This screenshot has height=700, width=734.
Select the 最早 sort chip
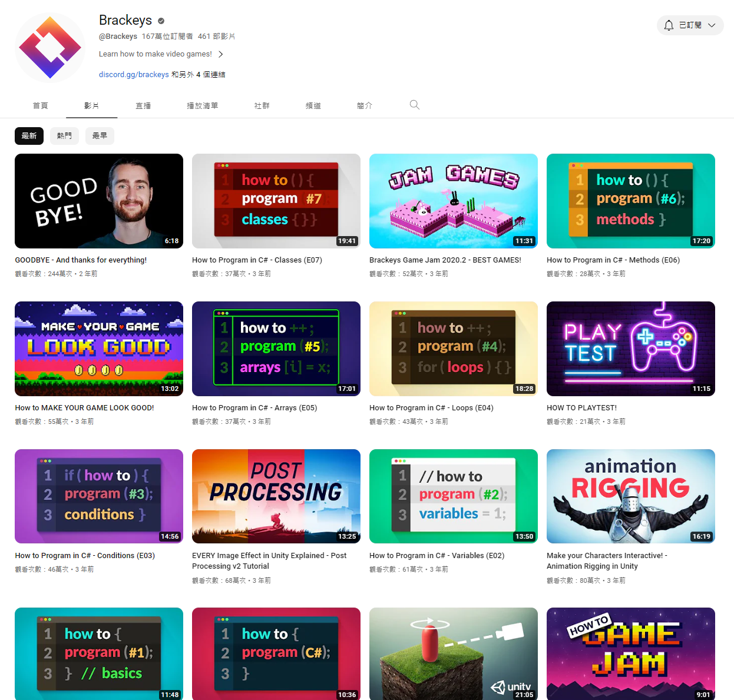point(100,136)
